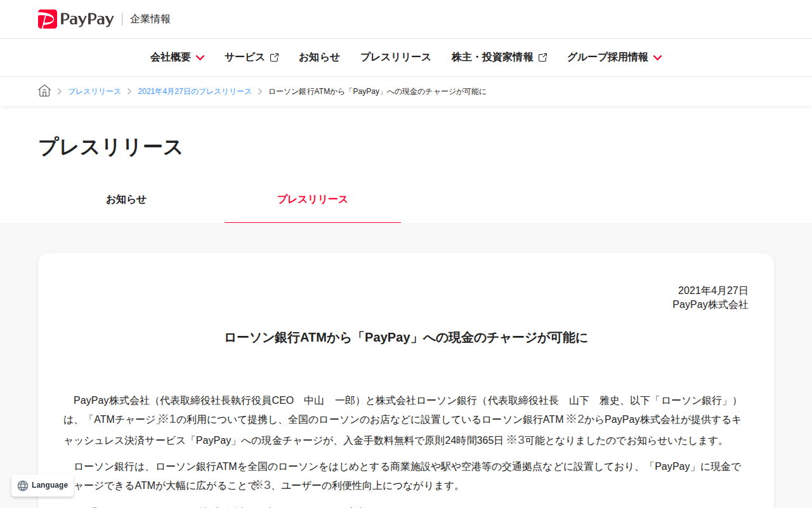Open the サービス menu item
This screenshot has height=508, width=812.
(x=244, y=57)
